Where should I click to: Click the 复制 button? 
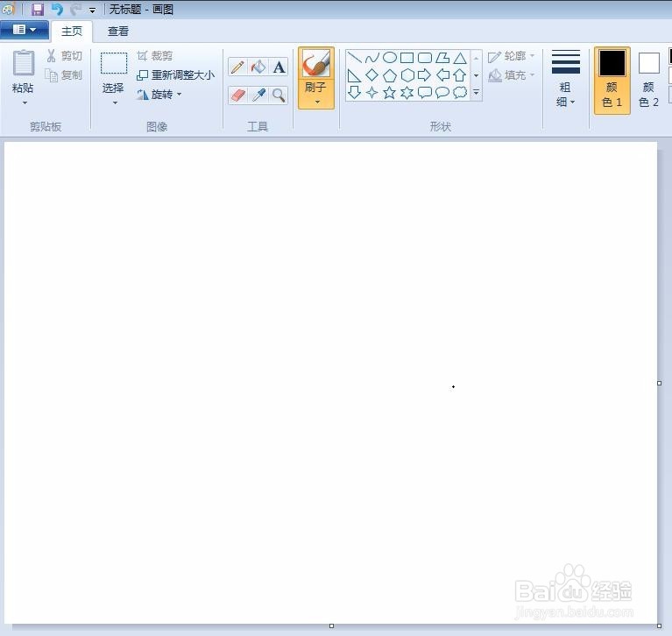(x=64, y=75)
